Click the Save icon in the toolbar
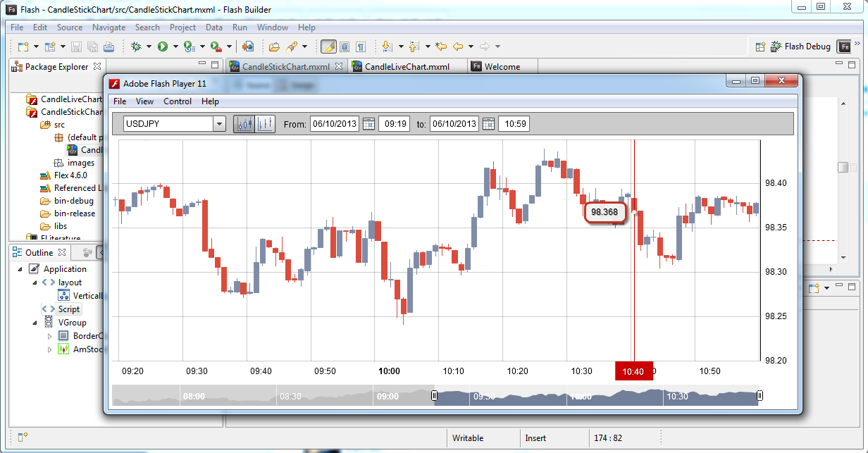Viewport: 868px width, 453px height. point(76,46)
